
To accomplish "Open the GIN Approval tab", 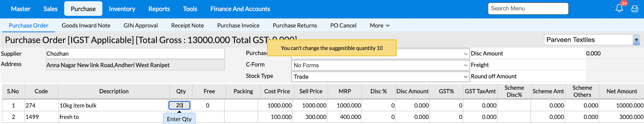I will coord(141,26).
